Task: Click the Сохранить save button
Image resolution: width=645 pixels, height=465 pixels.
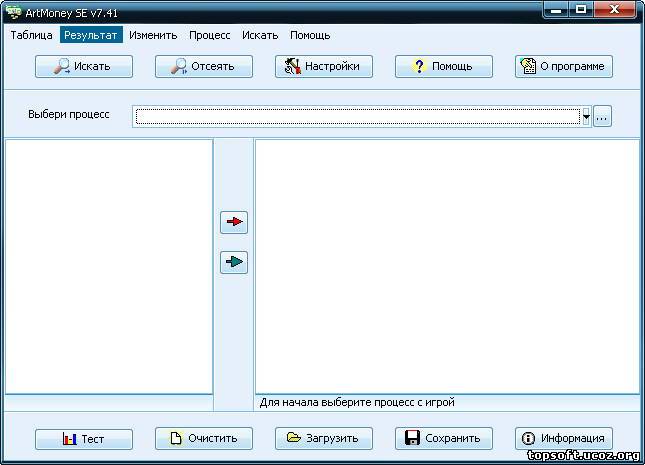Action: pos(444,439)
